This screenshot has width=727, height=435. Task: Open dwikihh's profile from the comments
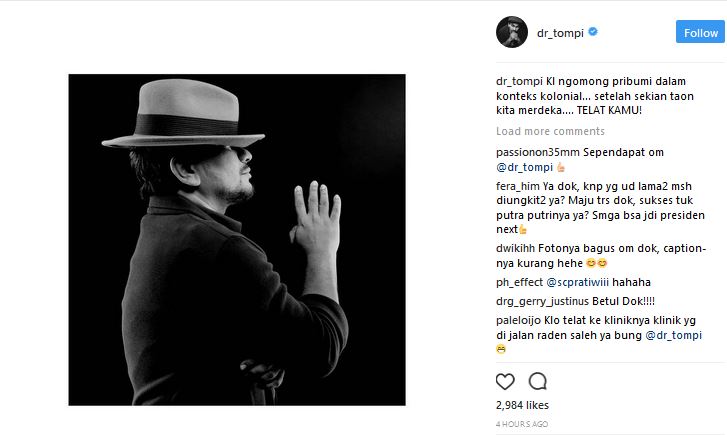coord(515,249)
